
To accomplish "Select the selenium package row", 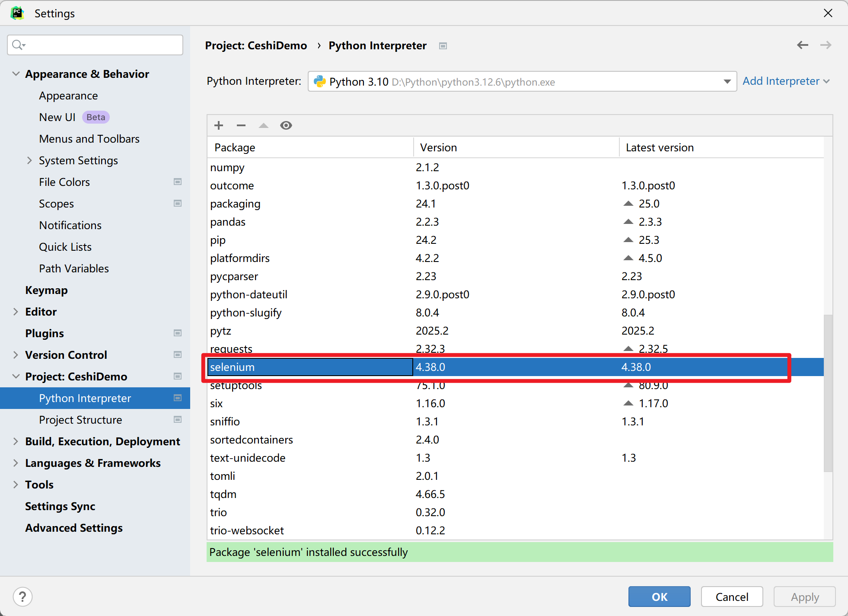I will tap(516, 367).
